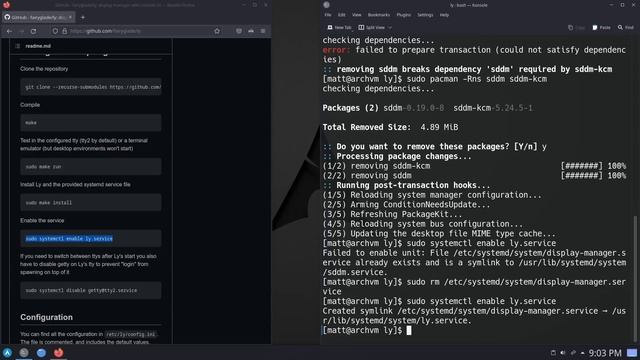The height and width of the screenshot is (360, 640).
Task: Click Split View in Konsole toolbar
Action: 372,27
